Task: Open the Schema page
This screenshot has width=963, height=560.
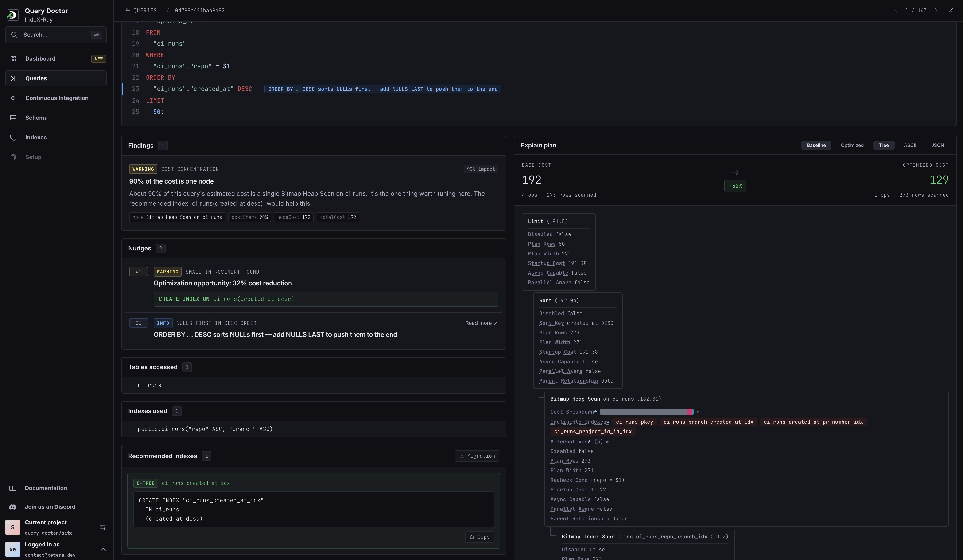Action: (x=56, y=118)
